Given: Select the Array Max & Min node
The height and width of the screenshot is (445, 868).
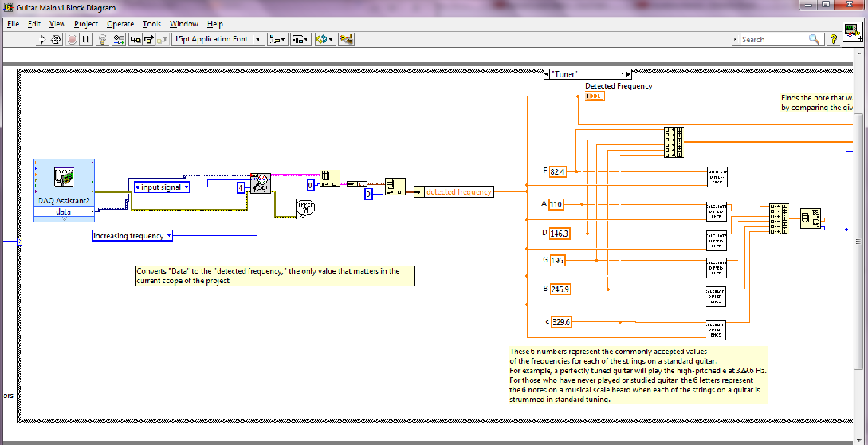Looking at the screenshot, I should click(x=811, y=219).
